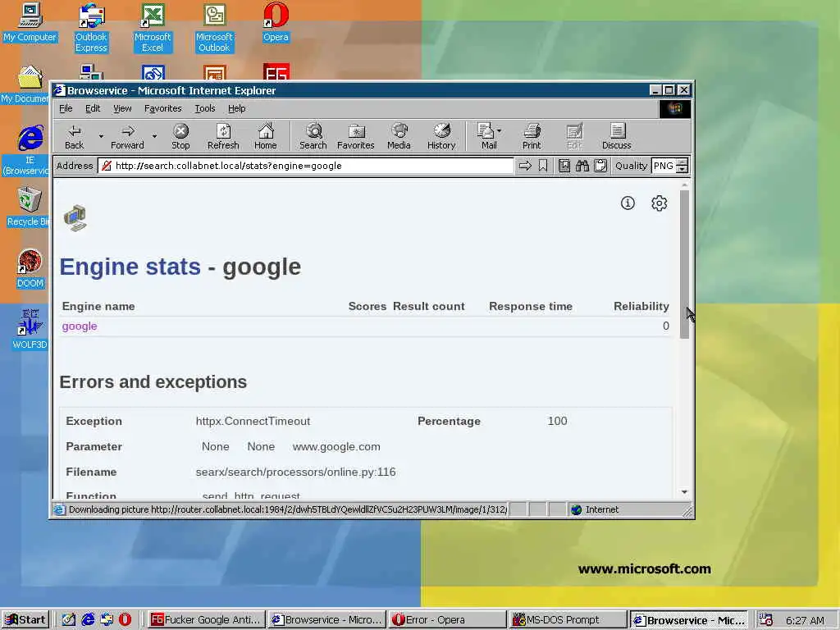Switch to Error - Opera taskbar window
The image size is (840, 630).
tap(447, 620)
